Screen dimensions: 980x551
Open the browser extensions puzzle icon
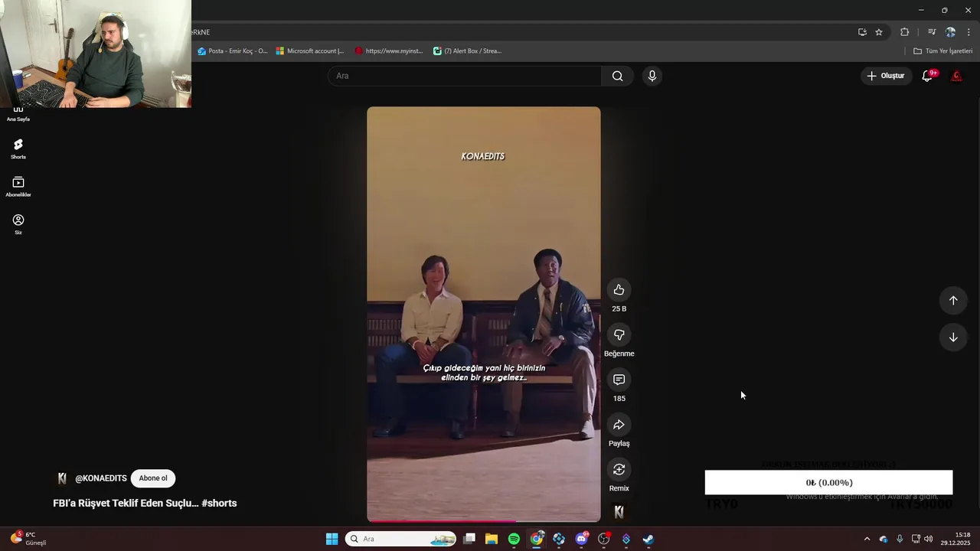[x=904, y=32]
